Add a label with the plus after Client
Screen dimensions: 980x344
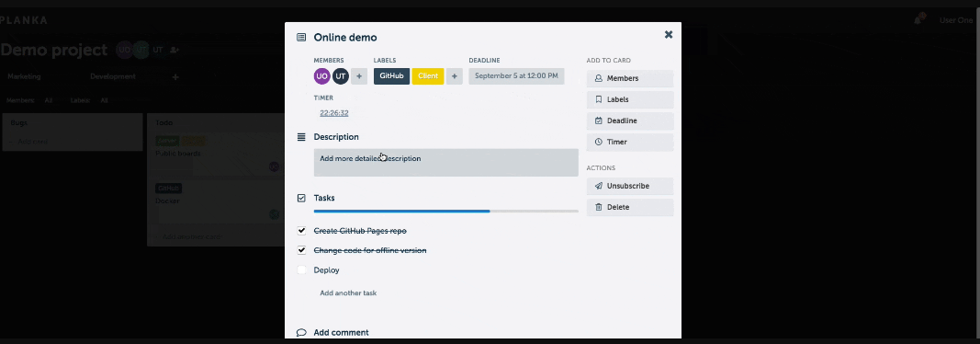coord(455,76)
